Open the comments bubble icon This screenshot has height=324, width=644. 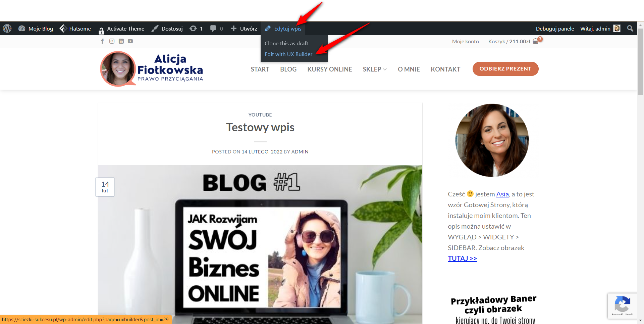click(x=213, y=29)
